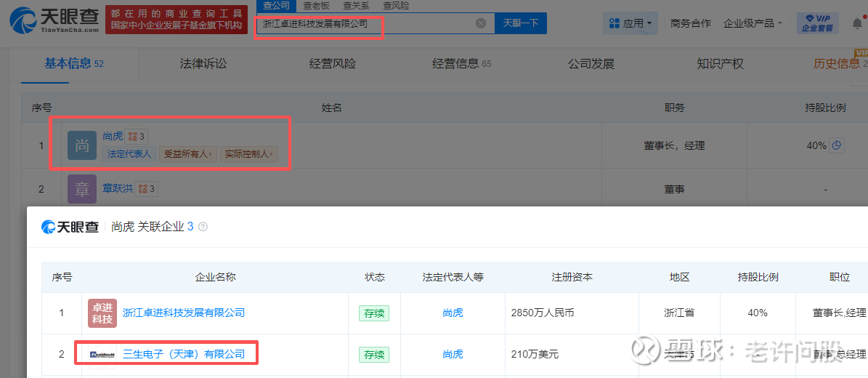This screenshot has width=868, height=378.
Task: Click the TianYanCha logo
Action: (54, 20)
